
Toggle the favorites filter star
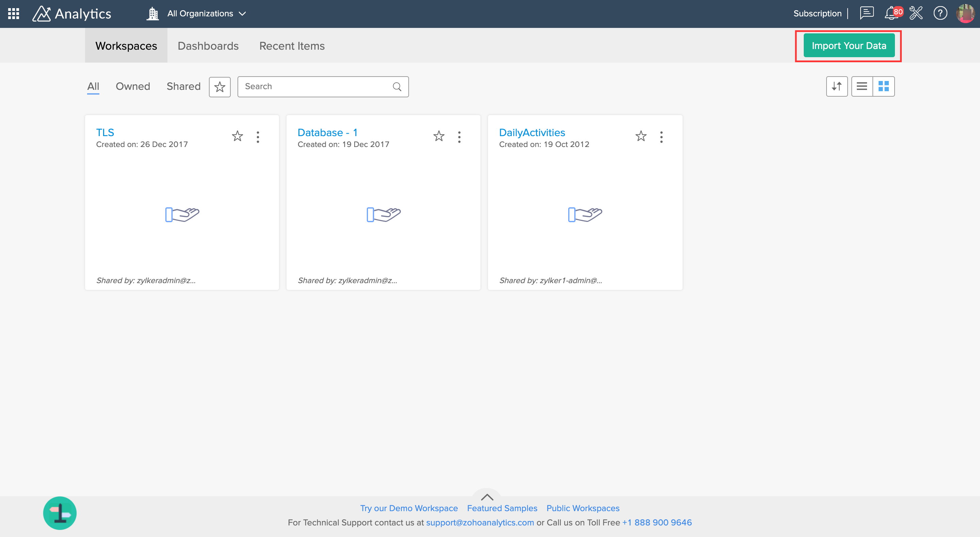[x=219, y=87]
